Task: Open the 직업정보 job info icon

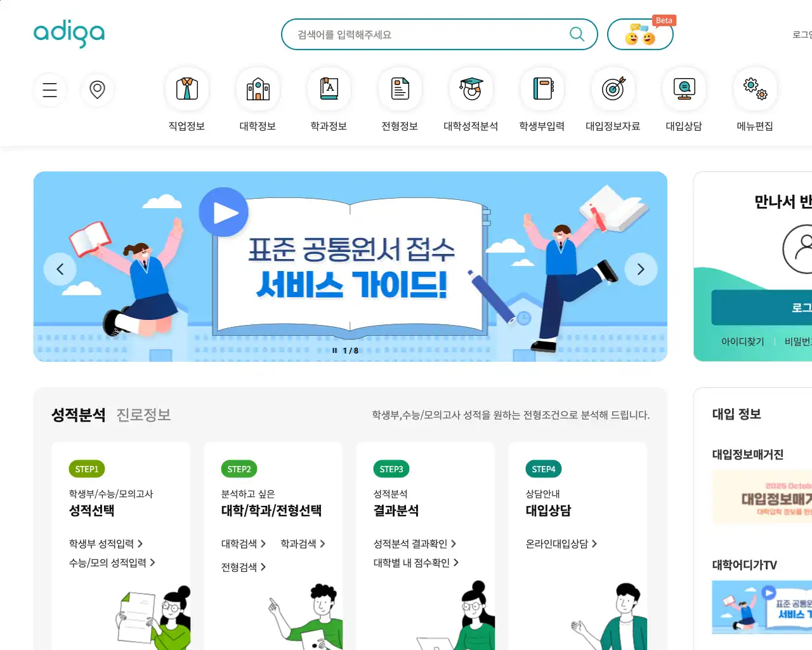Action: pos(187,89)
